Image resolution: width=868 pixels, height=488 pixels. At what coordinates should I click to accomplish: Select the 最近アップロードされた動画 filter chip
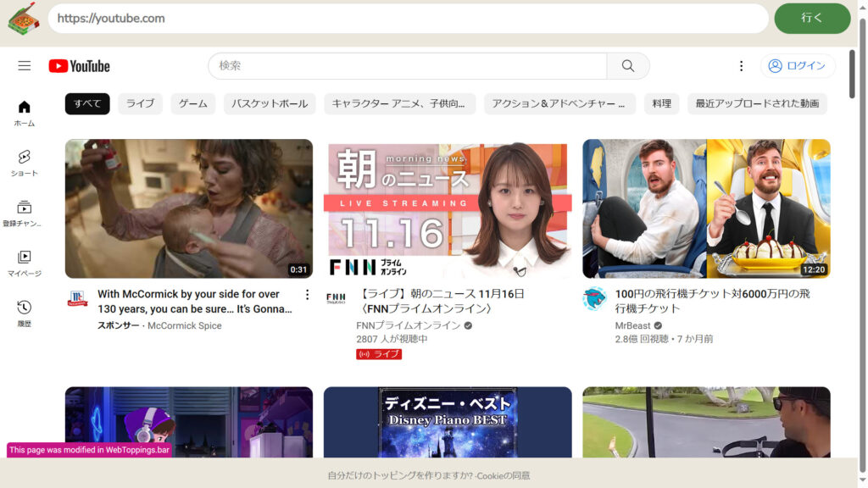757,103
